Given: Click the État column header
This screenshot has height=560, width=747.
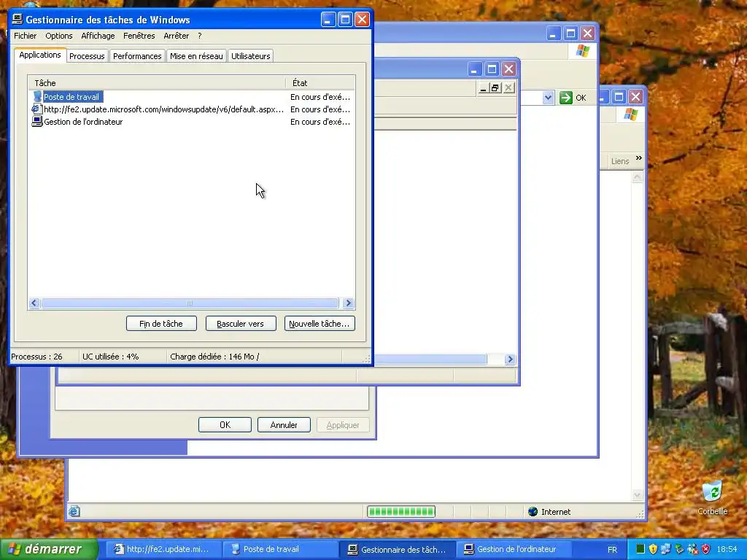Looking at the screenshot, I should click(x=320, y=83).
